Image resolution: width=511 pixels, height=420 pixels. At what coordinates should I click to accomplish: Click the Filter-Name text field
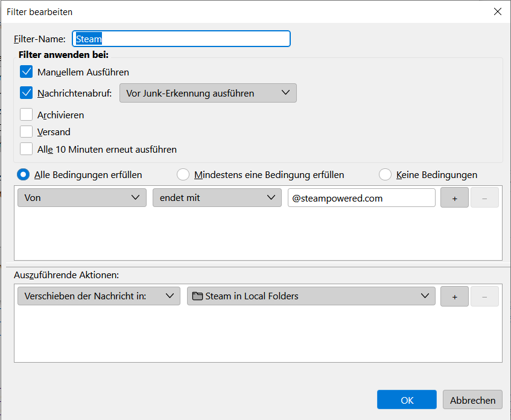[x=181, y=39]
